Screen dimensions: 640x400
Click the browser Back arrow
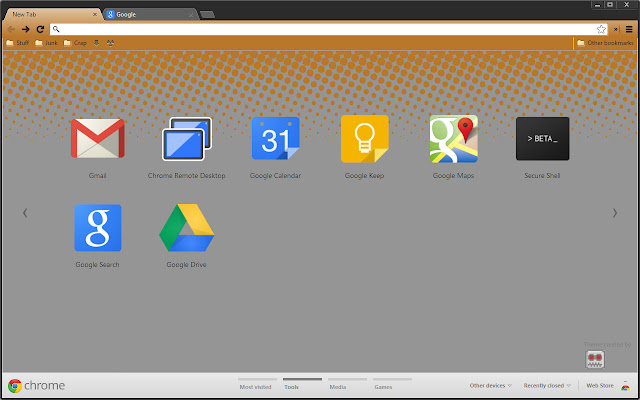[11, 29]
